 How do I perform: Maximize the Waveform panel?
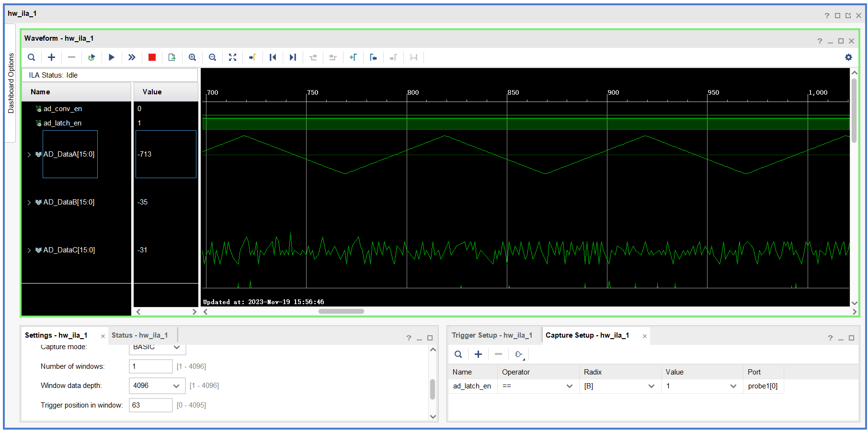(x=841, y=41)
